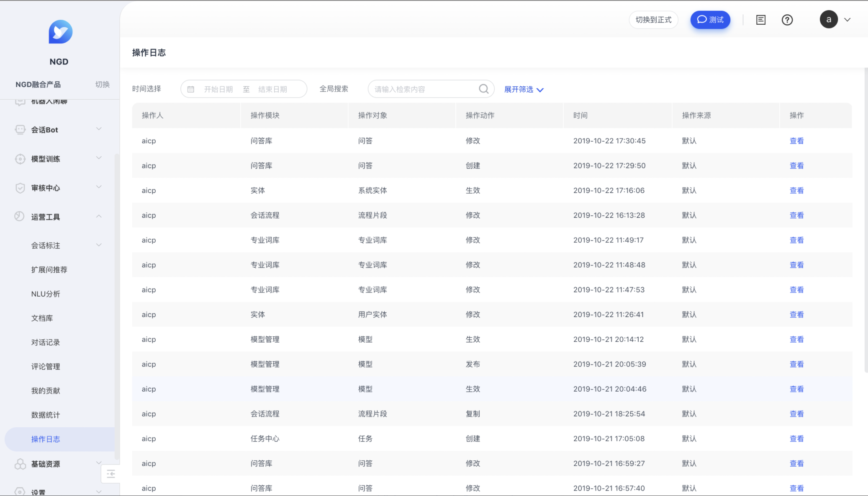Open NLU分析 in the sidebar

(46, 294)
